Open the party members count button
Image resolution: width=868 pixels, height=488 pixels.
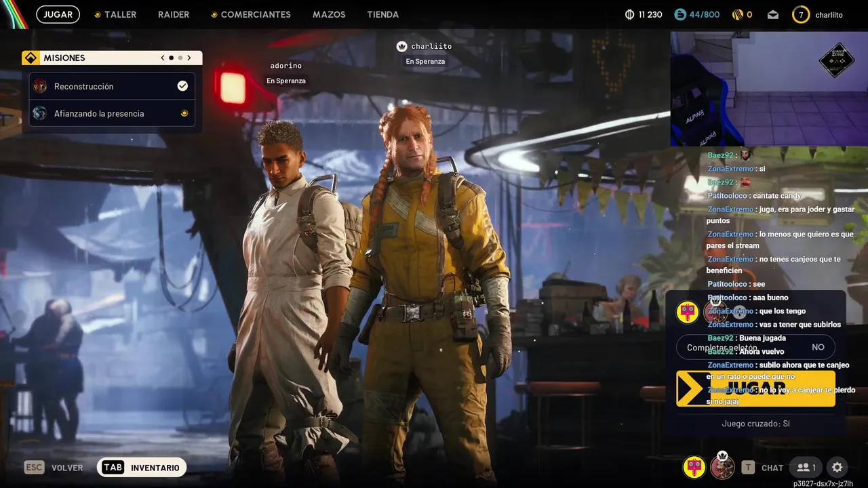(806, 468)
